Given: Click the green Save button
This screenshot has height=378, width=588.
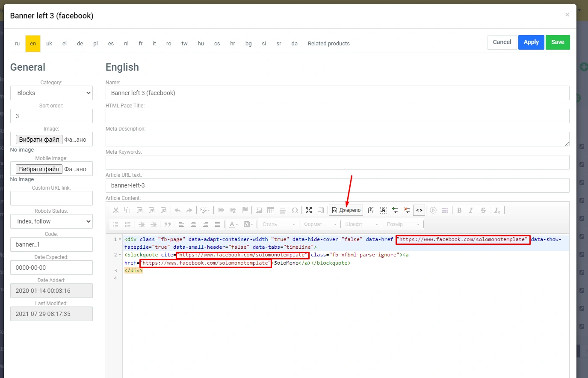Looking at the screenshot, I should click(557, 42).
